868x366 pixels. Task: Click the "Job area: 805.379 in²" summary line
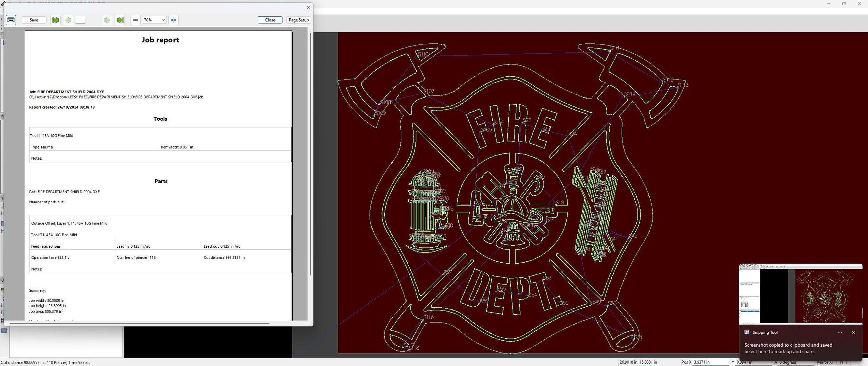point(46,311)
